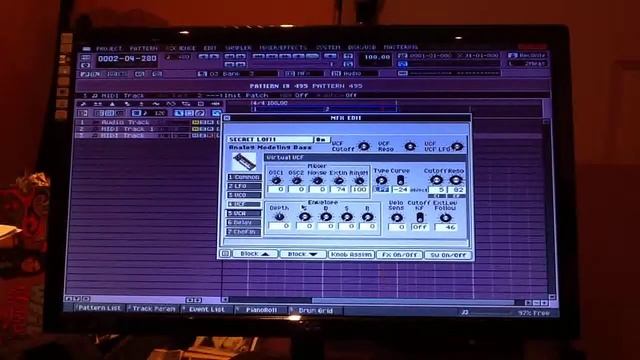This screenshot has width=640, height=360.
Task: Click the 0002-04-280 position counter
Action: click(x=127, y=59)
